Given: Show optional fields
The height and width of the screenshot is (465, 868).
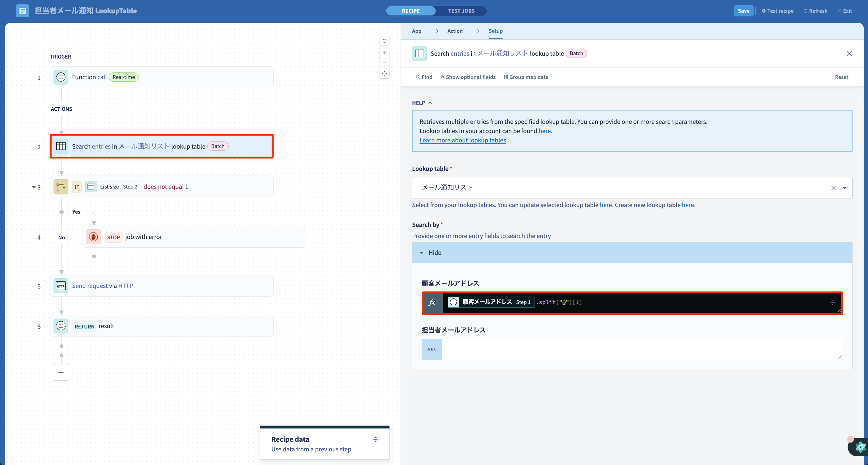Looking at the screenshot, I should [468, 77].
